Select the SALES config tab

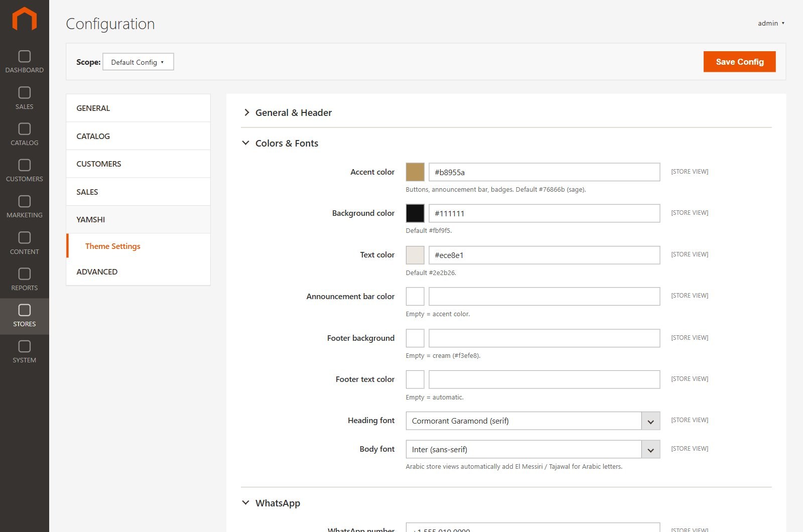(138, 192)
